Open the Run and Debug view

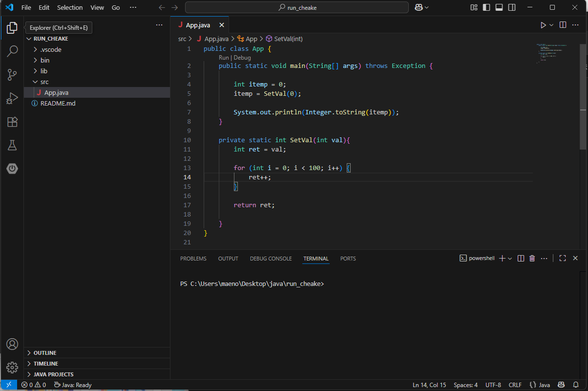click(x=12, y=98)
